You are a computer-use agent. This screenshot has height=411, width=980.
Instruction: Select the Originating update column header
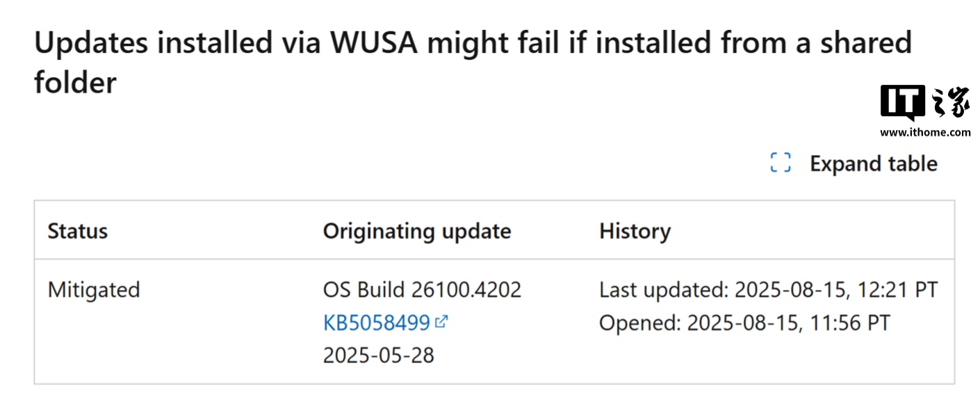tap(417, 231)
